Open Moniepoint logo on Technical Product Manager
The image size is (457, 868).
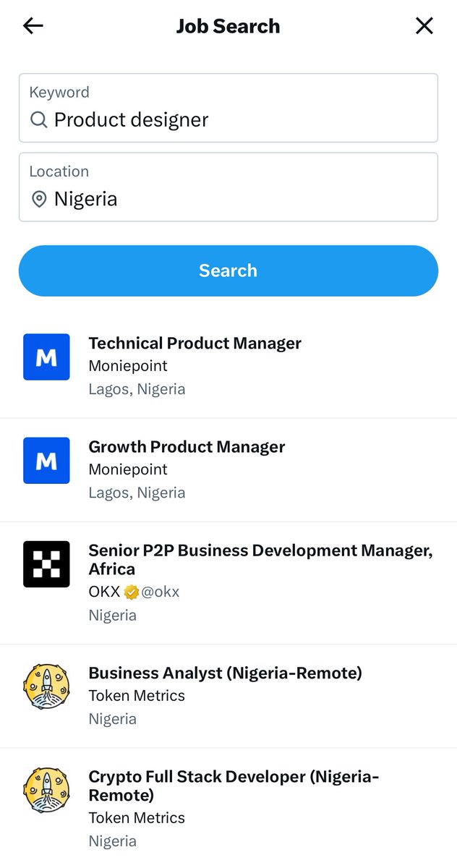(46, 357)
